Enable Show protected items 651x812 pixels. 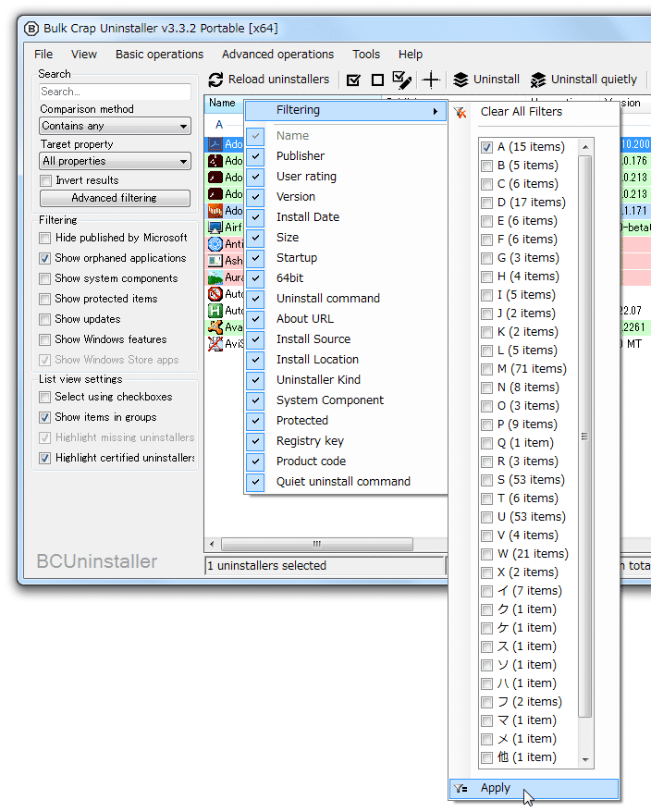pos(45,300)
